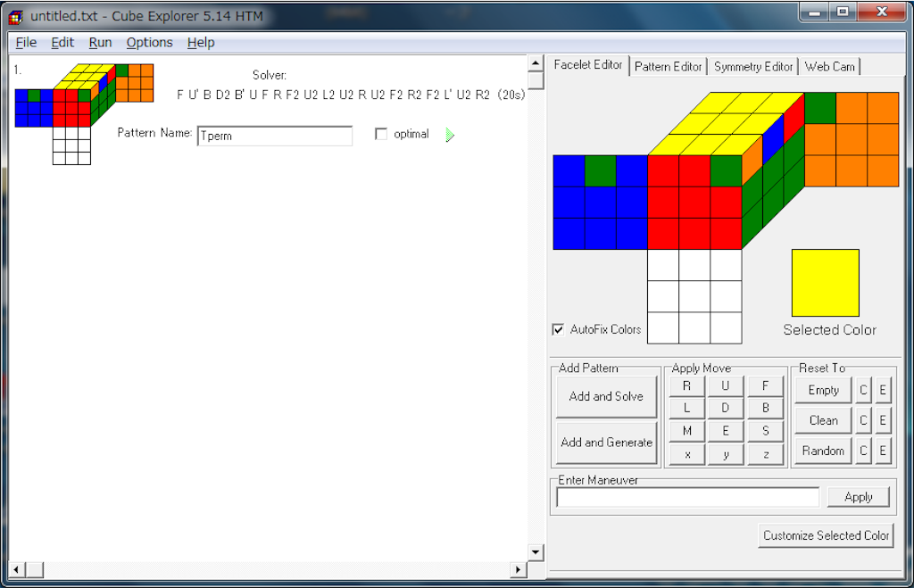Screen dimensions: 914x588
Task: Click the green facelet on the left face top row
Action: (x=601, y=170)
